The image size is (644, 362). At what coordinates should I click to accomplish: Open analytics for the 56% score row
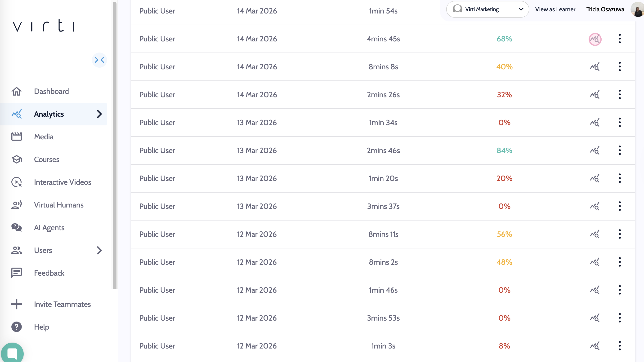tap(595, 234)
